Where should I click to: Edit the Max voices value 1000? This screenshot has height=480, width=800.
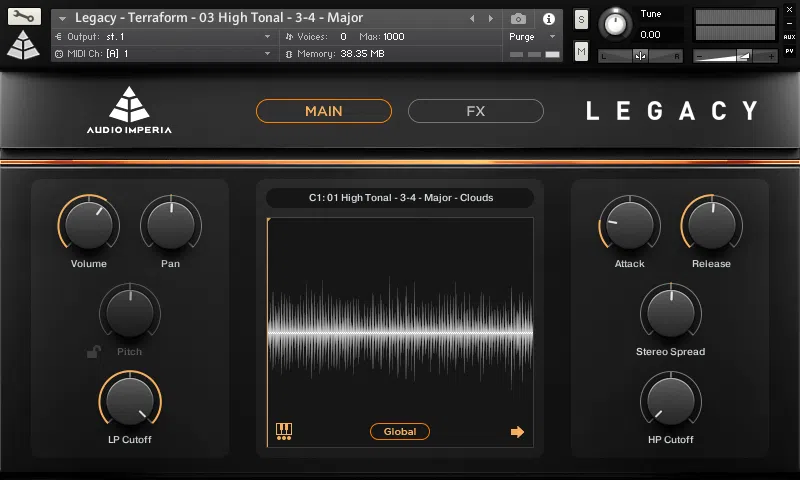393,37
